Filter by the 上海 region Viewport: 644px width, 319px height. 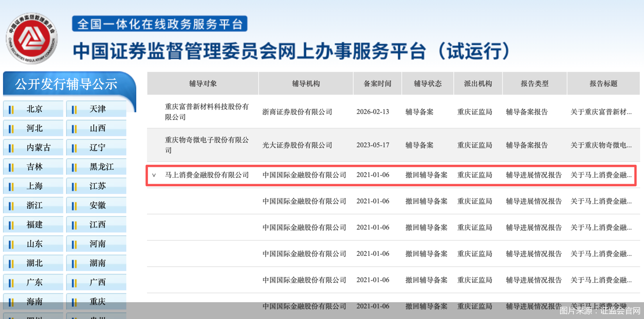click(33, 186)
